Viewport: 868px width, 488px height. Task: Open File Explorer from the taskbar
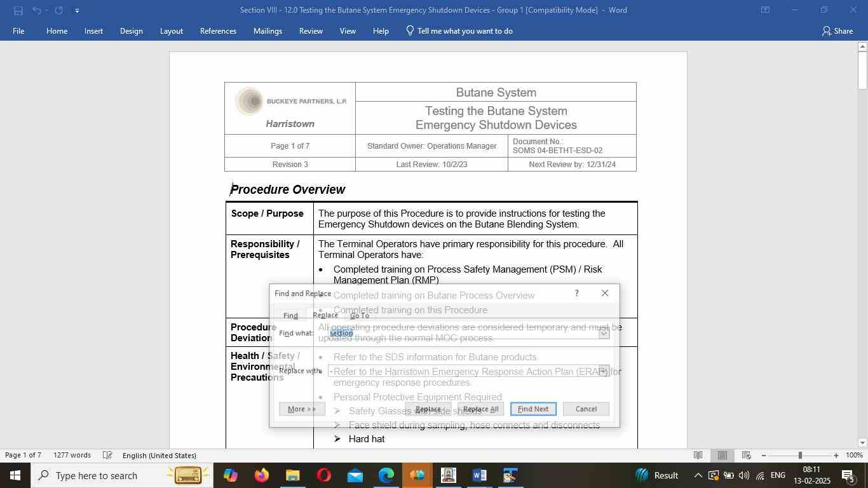pos(292,475)
